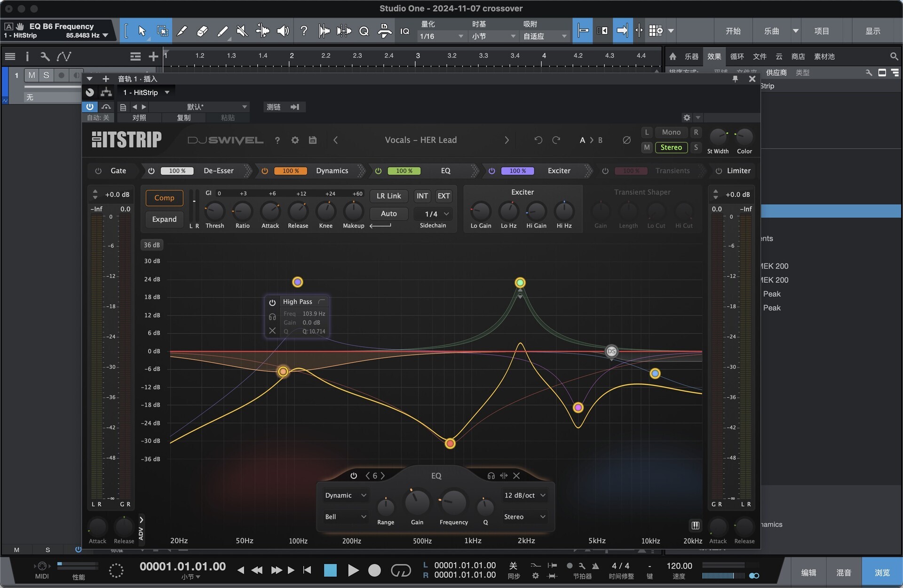Toggle Dynamics module power
903x588 pixels.
pyautogui.click(x=265, y=171)
